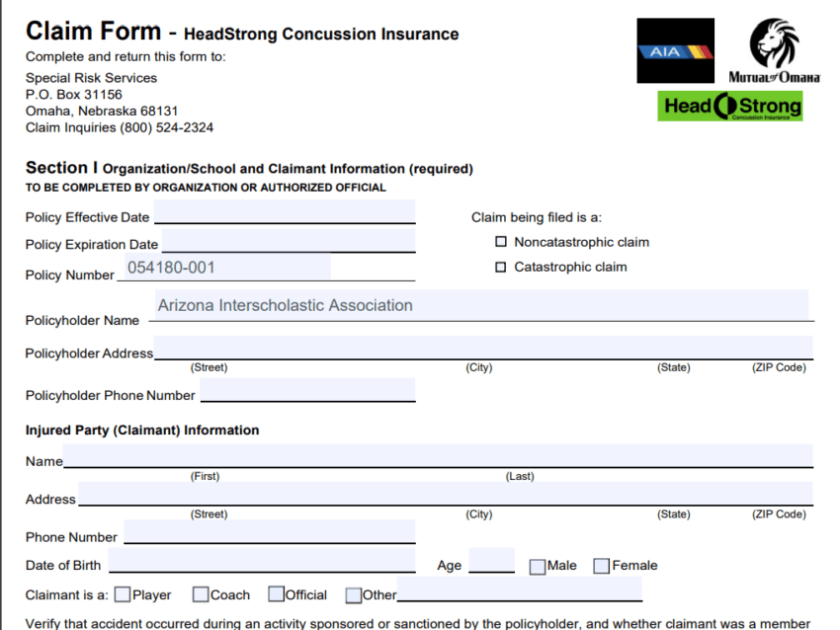Click the Policyholder Name field
840x630 pixels.
482,305
